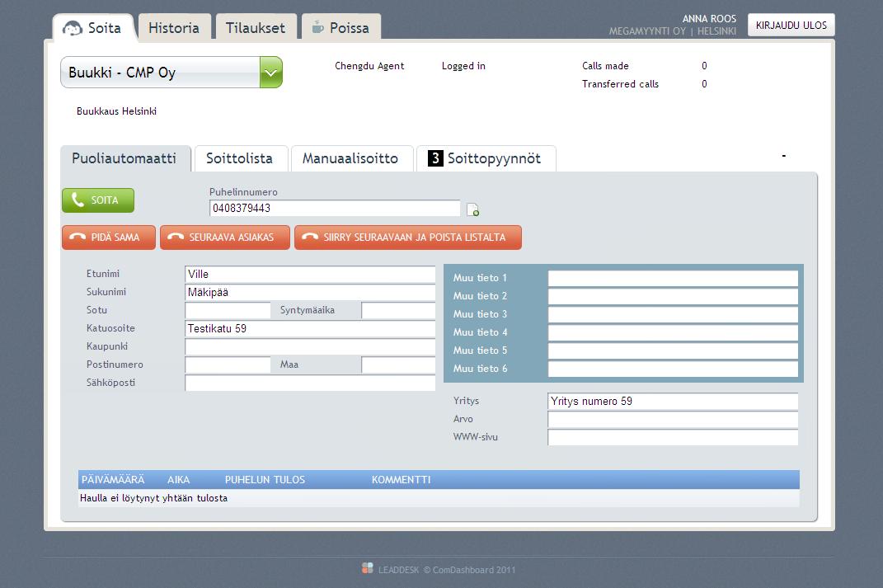
Task: Click the Sukunimi field containing Mäkipää
Action: point(310,292)
